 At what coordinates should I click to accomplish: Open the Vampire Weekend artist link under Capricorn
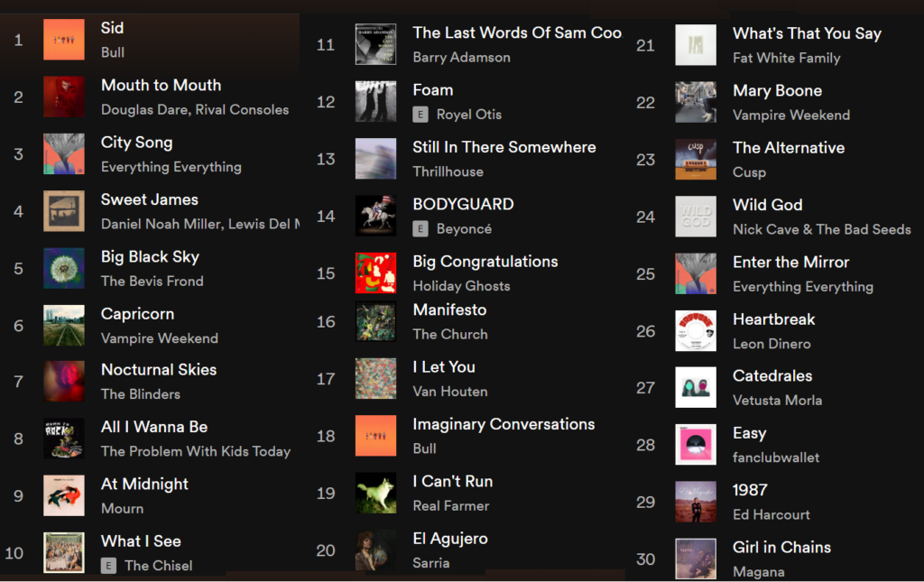(159, 338)
